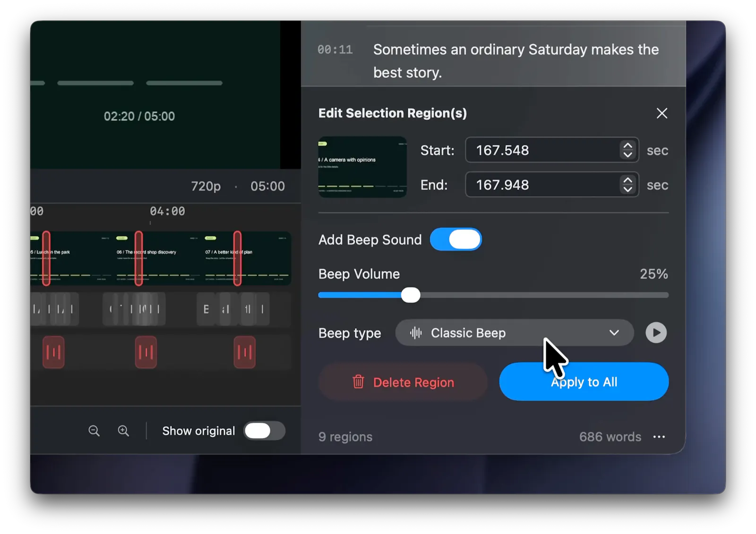
Task: Select beep region under A better kind of plan
Action: click(244, 352)
